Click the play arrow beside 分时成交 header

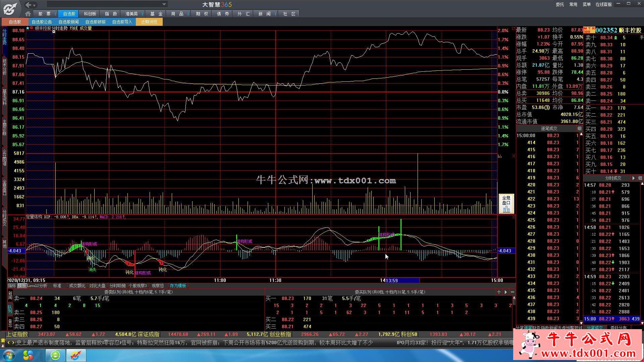pyautogui.click(x=633, y=178)
